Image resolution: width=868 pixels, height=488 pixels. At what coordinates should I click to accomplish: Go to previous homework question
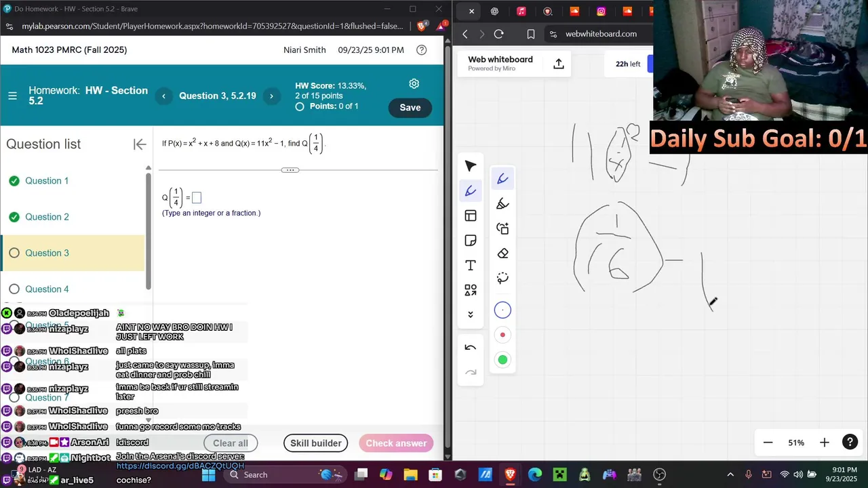[x=163, y=96]
